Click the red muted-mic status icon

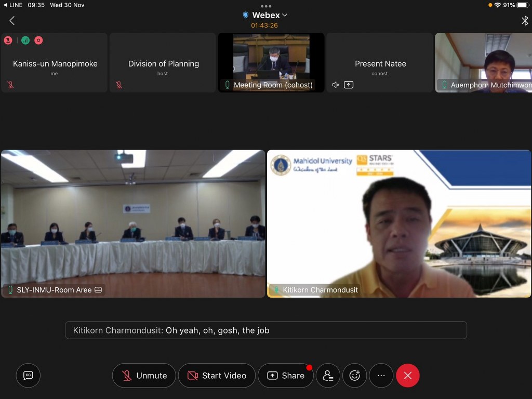click(8, 40)
